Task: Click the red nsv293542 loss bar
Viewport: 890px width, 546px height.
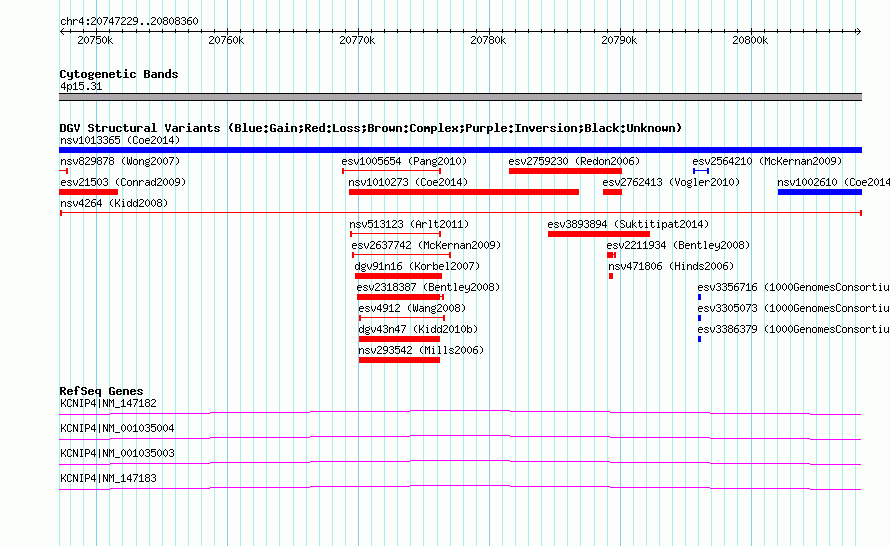Action: click(x=399, y=360)
